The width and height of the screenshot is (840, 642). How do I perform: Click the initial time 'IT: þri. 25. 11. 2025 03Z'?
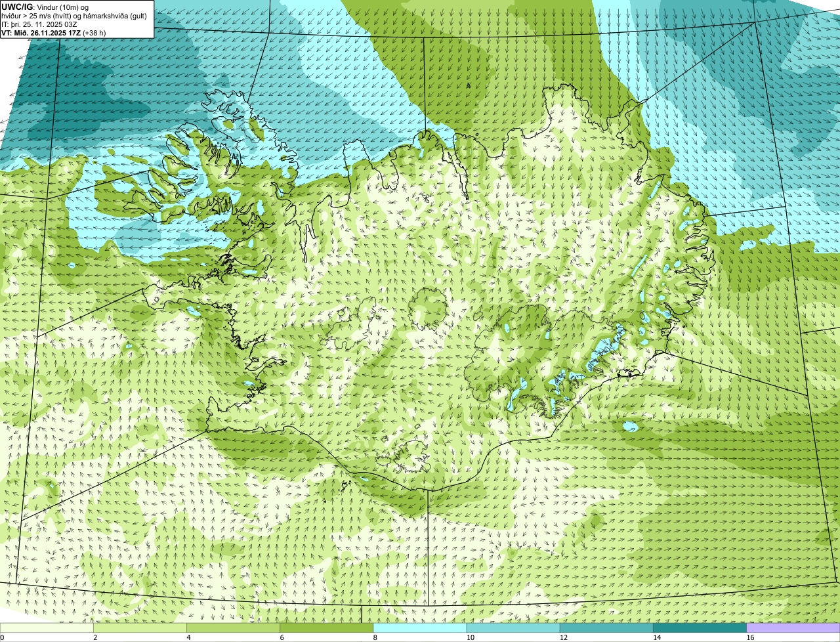(39, 24)
